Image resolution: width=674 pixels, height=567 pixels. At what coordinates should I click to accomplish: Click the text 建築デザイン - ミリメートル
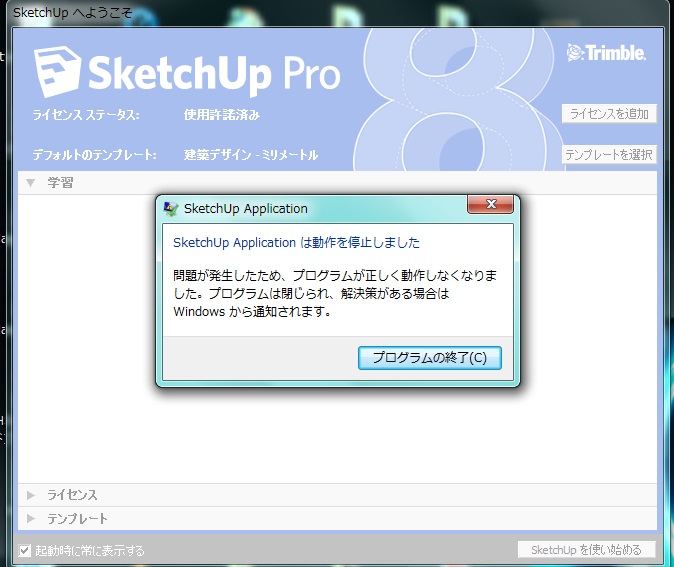tap(251, 155)
